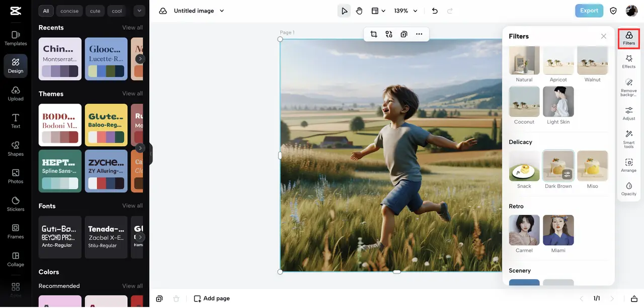Close the Filters panel
Screen dimensions: 644x308
pyautogui.click(x=604, y=36)
